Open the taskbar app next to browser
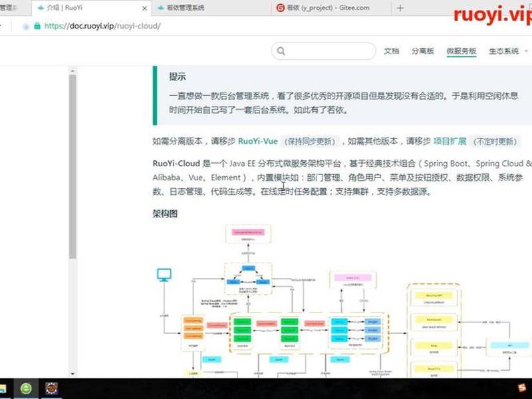Image resolution: width=532 pixels, height=399 pixels. point(52,388)
